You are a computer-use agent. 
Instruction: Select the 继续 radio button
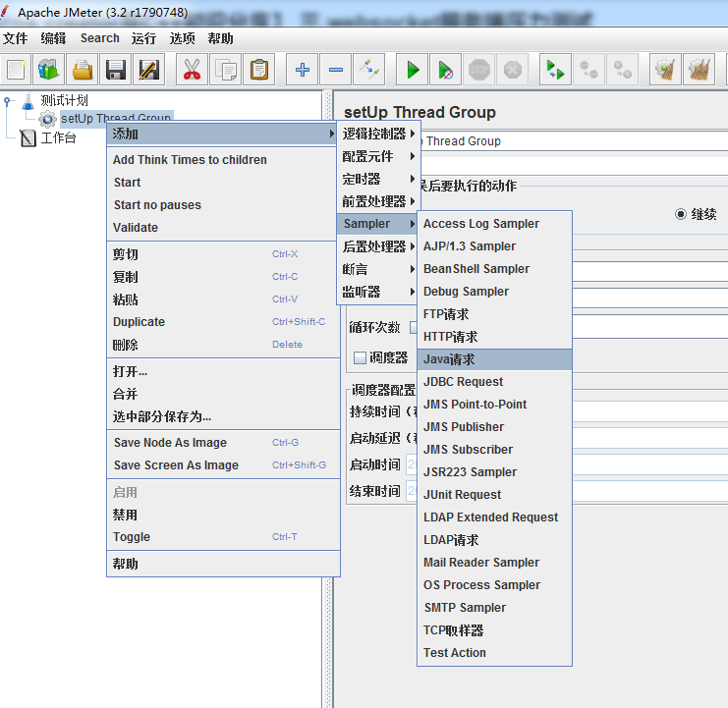pos(681,214)
